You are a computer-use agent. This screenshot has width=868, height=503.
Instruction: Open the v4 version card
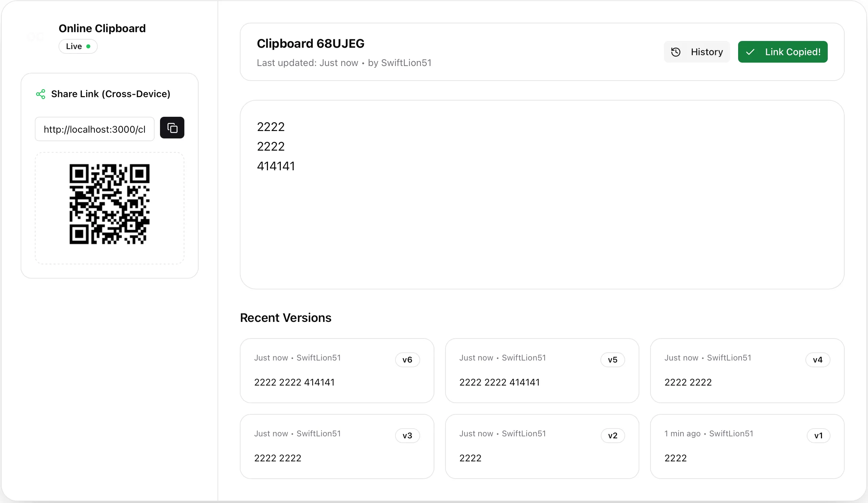[747, 371]
